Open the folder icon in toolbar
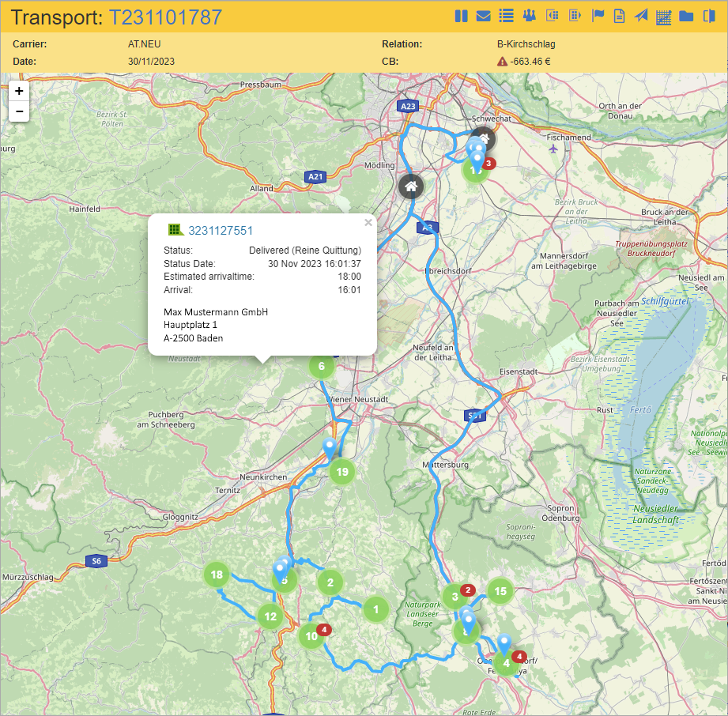Viewport: 728px width, 716px height. coord(686,16)
